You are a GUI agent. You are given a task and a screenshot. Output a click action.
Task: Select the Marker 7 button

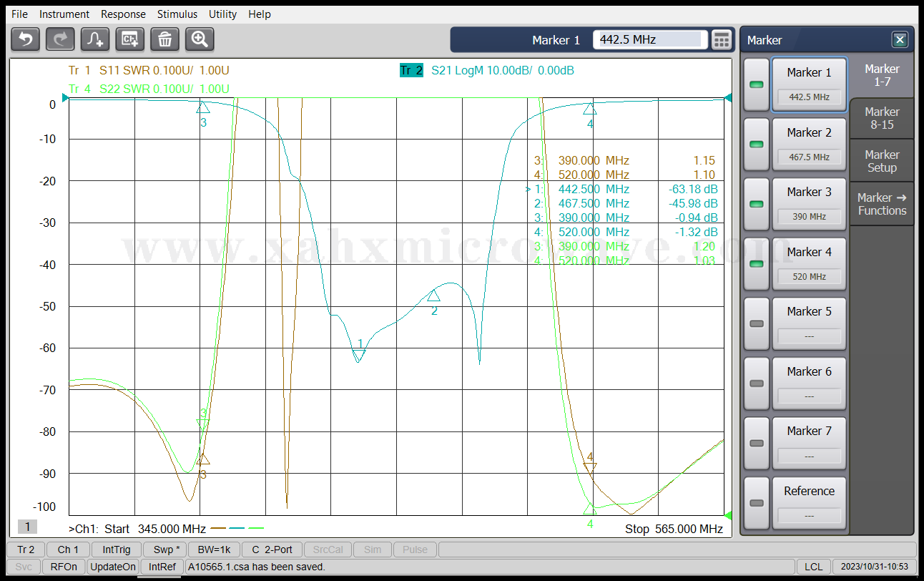click(809, 443)
